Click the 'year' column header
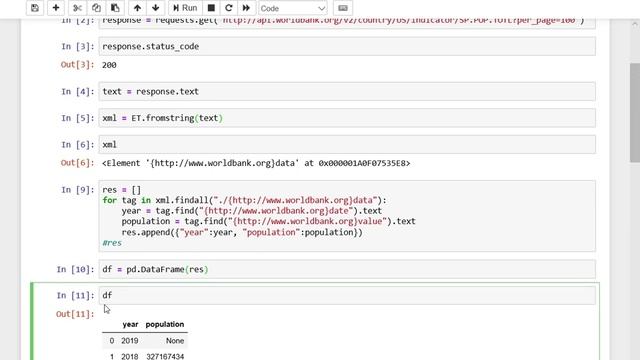 click(x=130, y=324)
